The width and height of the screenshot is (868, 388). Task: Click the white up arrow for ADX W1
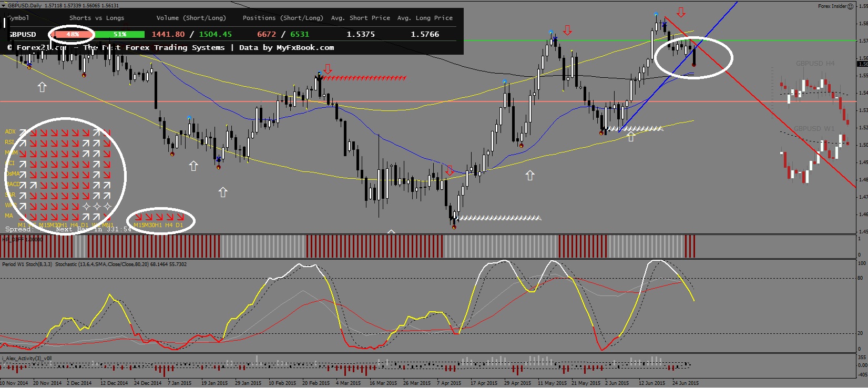click(96, 132)
